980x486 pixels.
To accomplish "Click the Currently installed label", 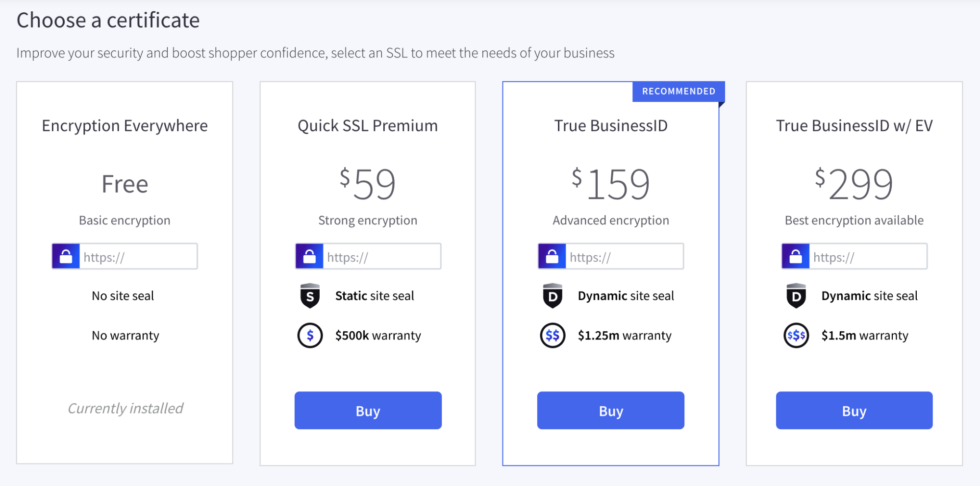I will pyautogui.click(x=125, y=408).
